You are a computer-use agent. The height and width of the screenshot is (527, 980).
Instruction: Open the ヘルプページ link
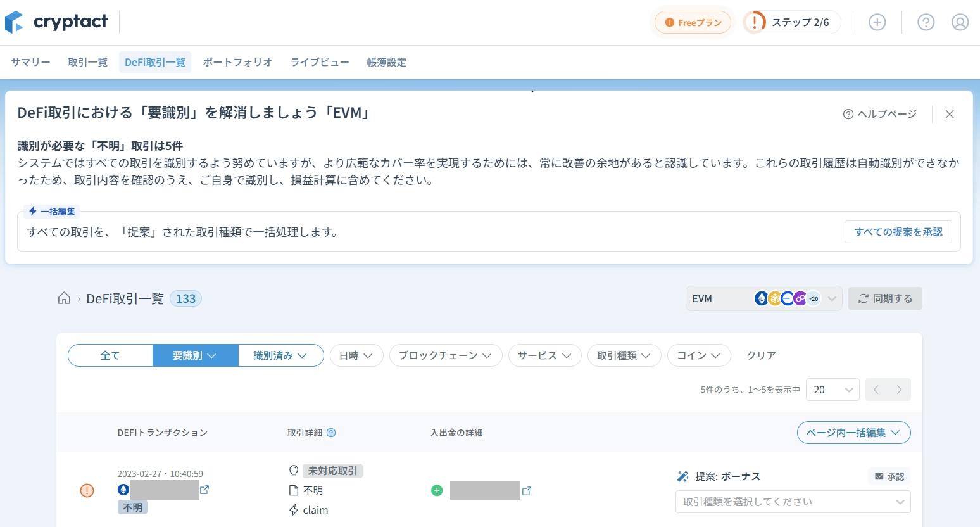tap(880, 114)
